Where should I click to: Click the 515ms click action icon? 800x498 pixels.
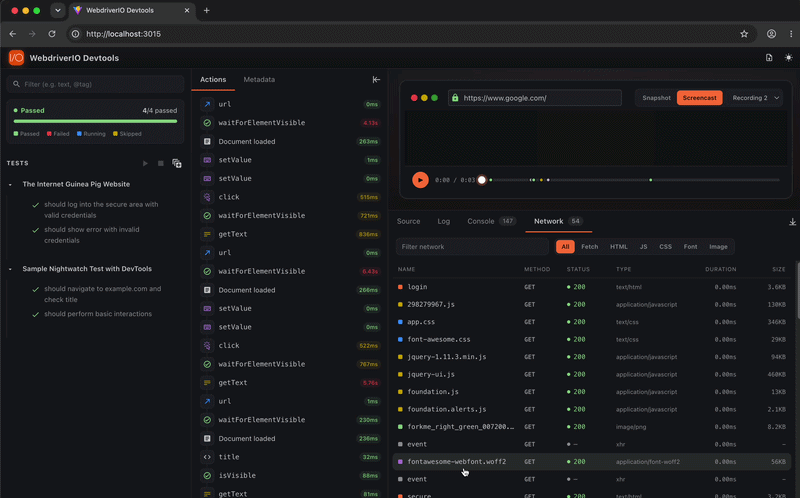pos(207,197)
